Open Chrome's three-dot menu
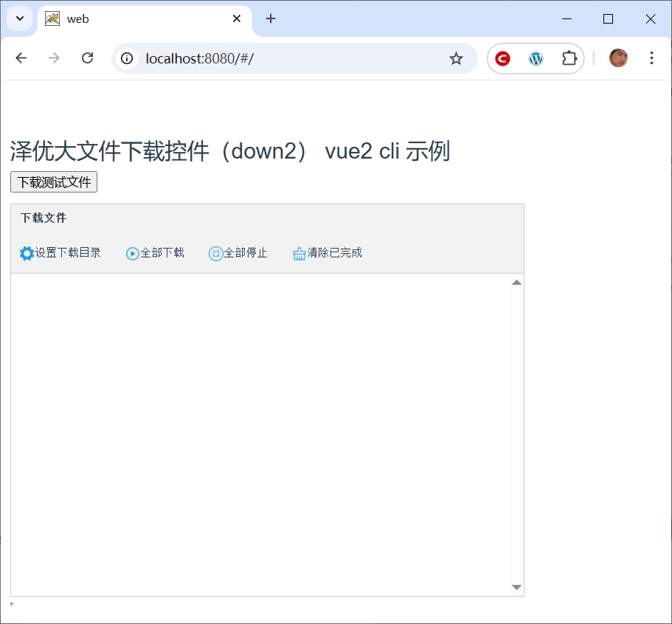Screen dimensions: 672x624 651,58
